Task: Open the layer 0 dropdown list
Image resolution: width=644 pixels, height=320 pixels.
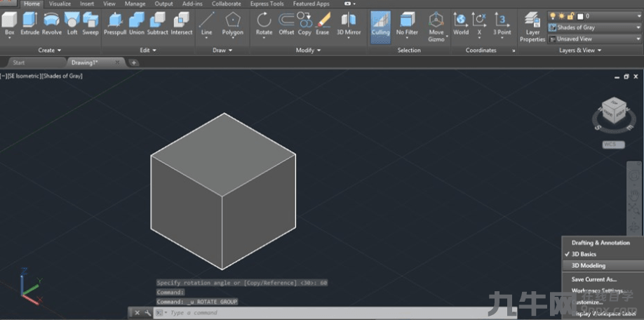Action: pyautogui.click(x=638, y=16)
